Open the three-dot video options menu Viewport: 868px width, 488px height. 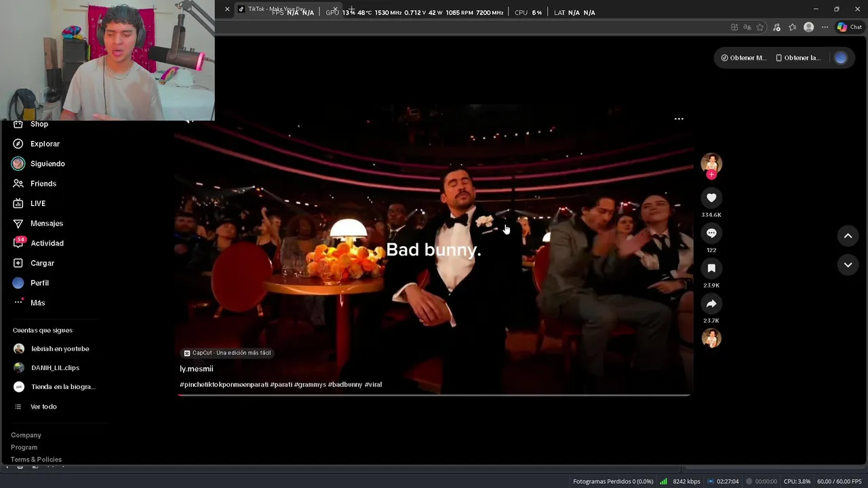pyautogui.click(x=679, y=119)
